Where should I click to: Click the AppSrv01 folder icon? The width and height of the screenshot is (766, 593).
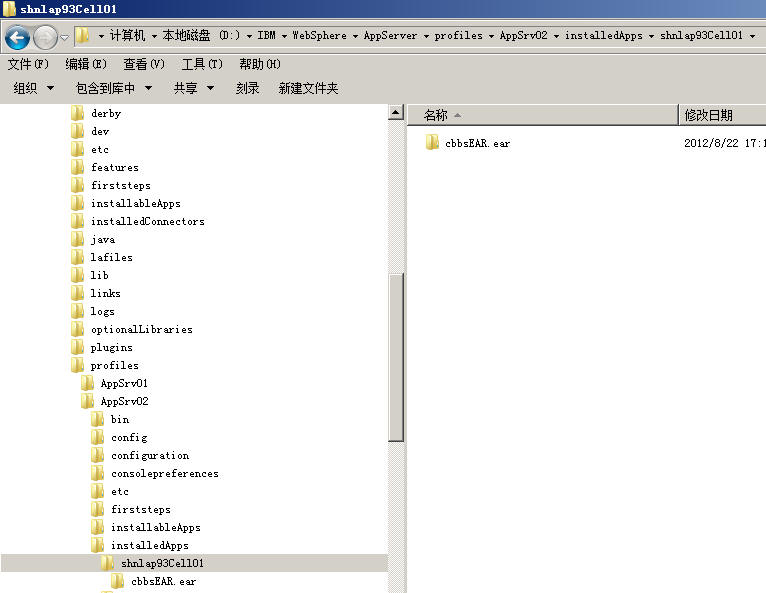click(x=87, y=383)
